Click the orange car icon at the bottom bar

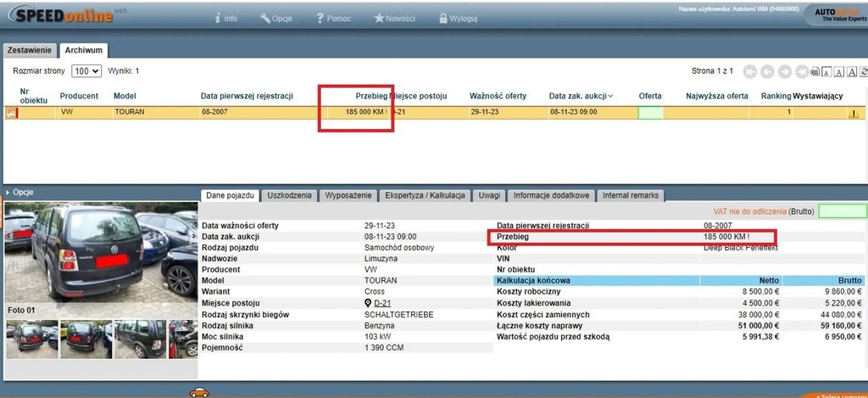[199, 392]
